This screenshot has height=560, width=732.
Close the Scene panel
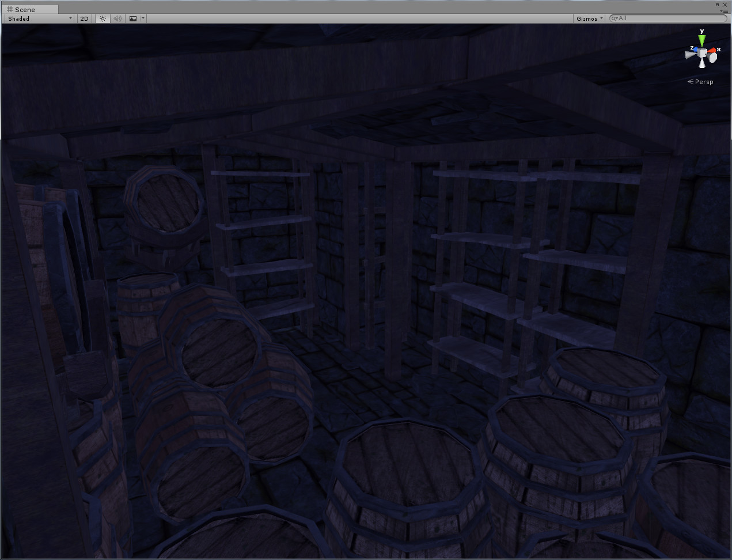(x=725, y=5)
